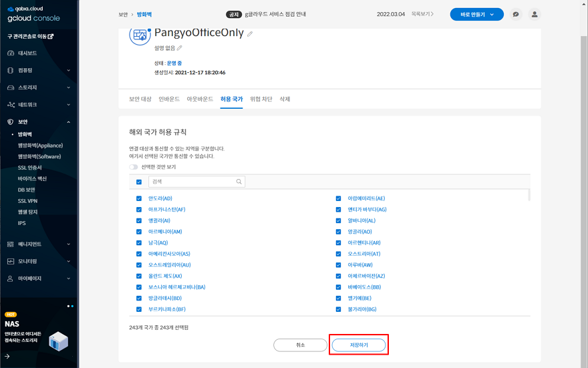The width and height of the screenshot is (588, 368).
Task: Click the security shield icon in sidebar
Action: [11, 122]
